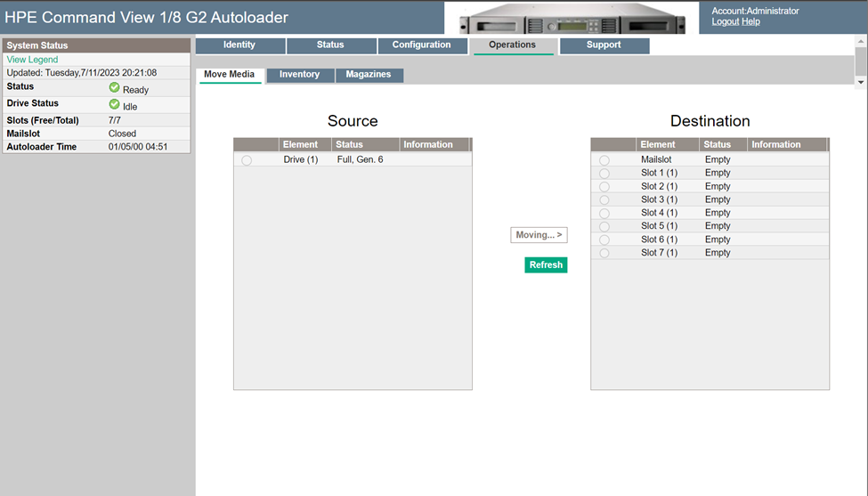Select the Drive (1) source radio button

click(x=247, y=160)
